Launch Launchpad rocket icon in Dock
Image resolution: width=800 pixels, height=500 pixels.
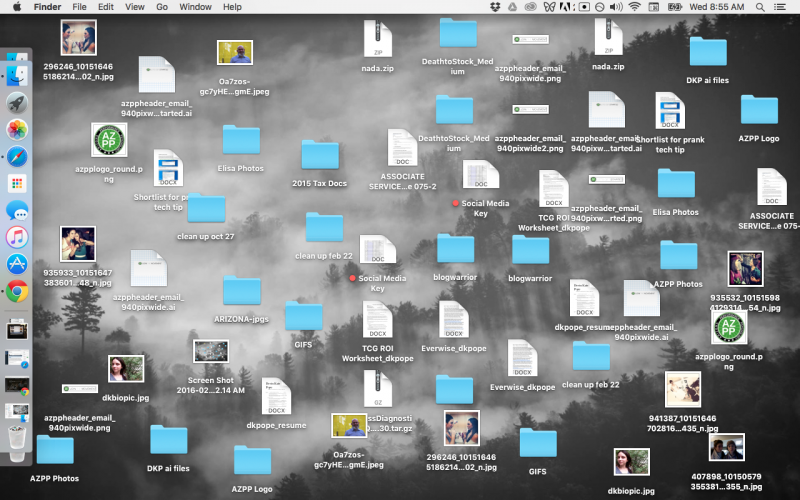17,102
